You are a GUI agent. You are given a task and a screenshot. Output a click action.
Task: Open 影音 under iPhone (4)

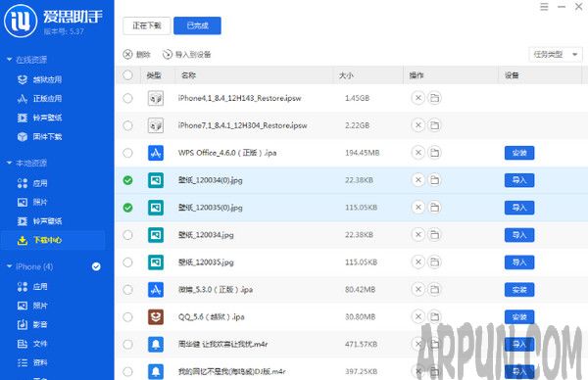click(x=32, y=324)
